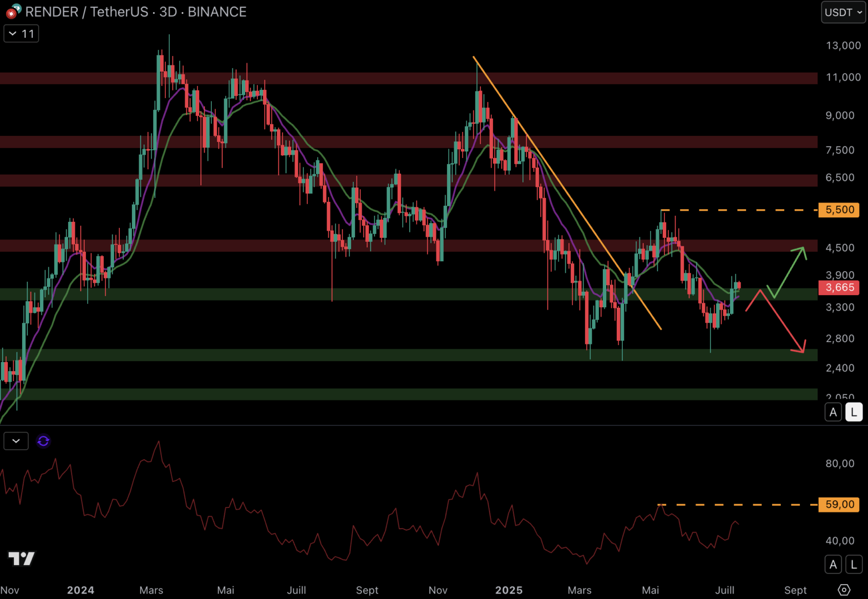Click the 11,000 price axis value
This screenshot has width=868, height=599.
[843, 77]
